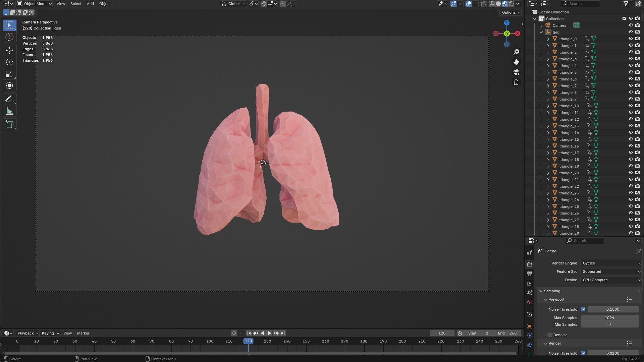
Task: Open the Playback popover in timeline
Action: click(x=28, y=333)
